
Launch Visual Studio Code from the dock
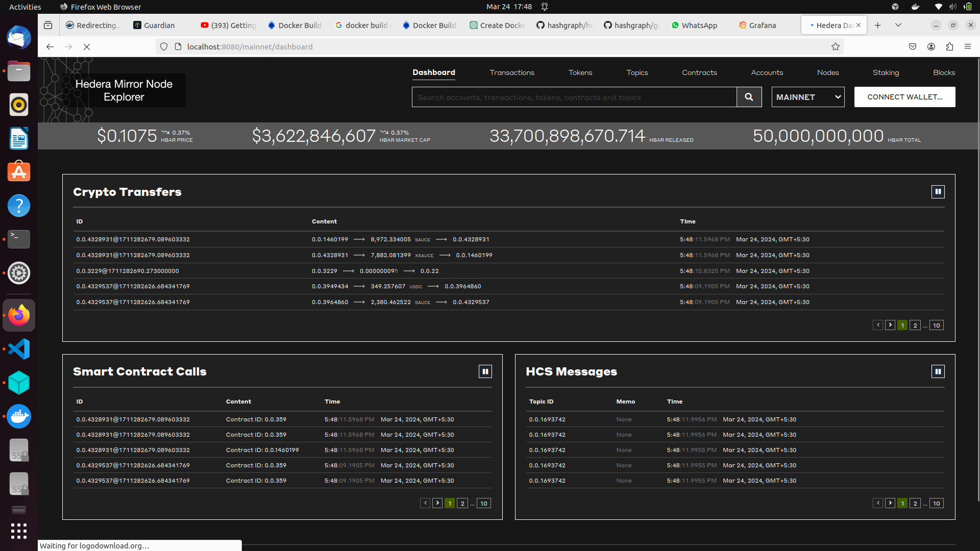tap(18, 348)
